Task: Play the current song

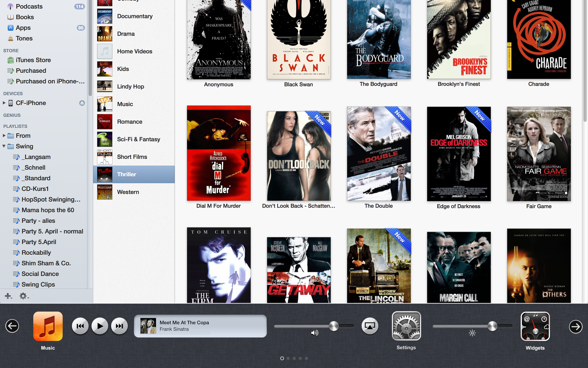Action: (100, 326)
